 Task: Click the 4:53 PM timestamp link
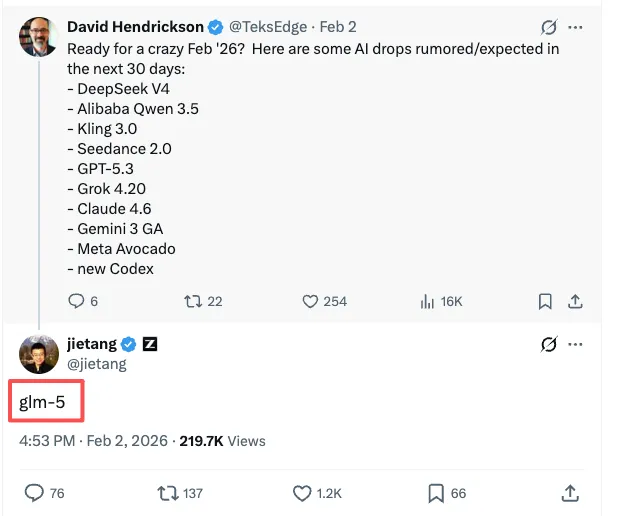(47, 440)
